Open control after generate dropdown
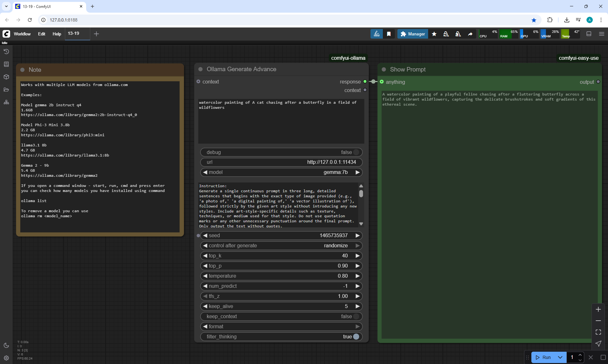The height and width of the screenshot is (364, 608). click(x=281, y=246)
